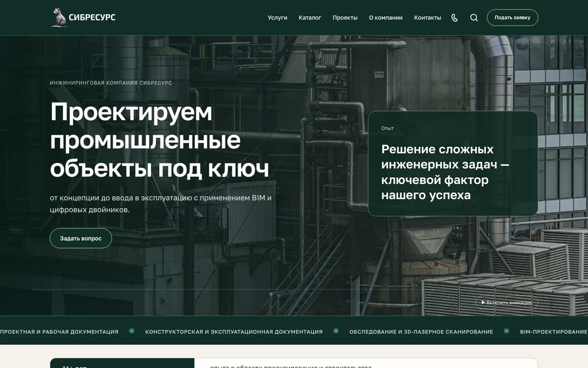Click the Задать вопрос button
Image resolution: width=588 pixels, height=368 pixels.
[x=81, y=238]
